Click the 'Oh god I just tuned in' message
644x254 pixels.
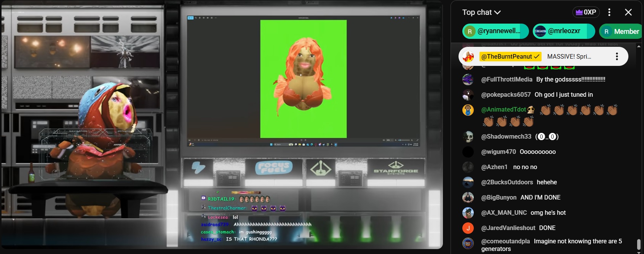pos(564,94)
